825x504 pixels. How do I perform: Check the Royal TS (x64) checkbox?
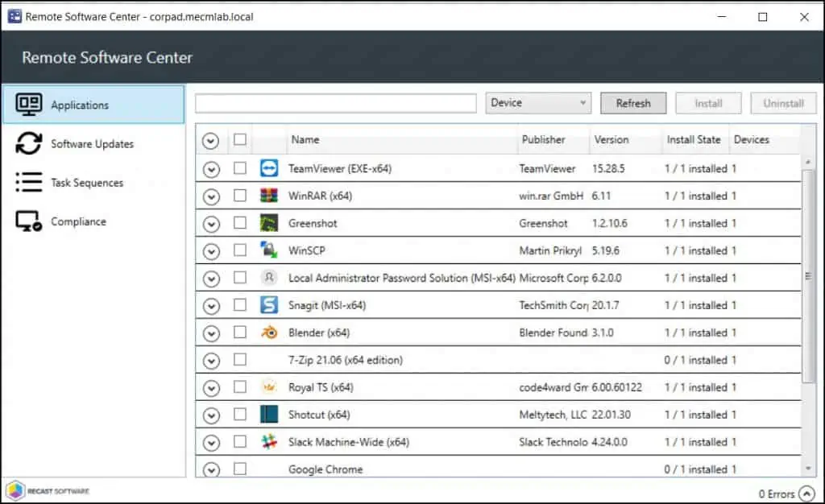pos(240,386)
